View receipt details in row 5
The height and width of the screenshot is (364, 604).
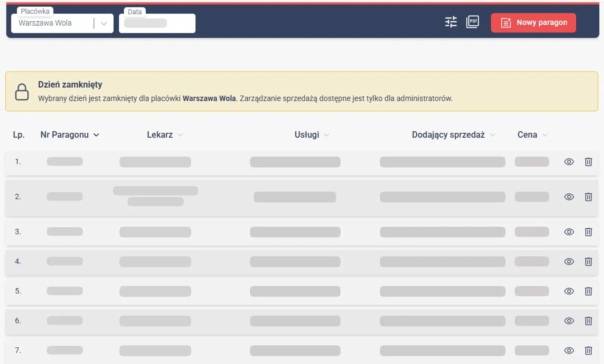569,291
